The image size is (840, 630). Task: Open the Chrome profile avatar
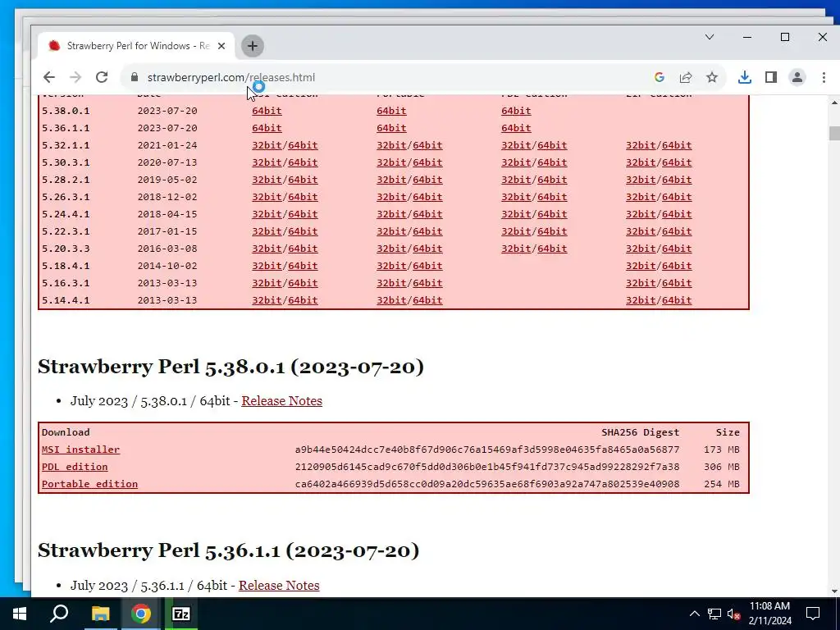(x=797, y=77)
